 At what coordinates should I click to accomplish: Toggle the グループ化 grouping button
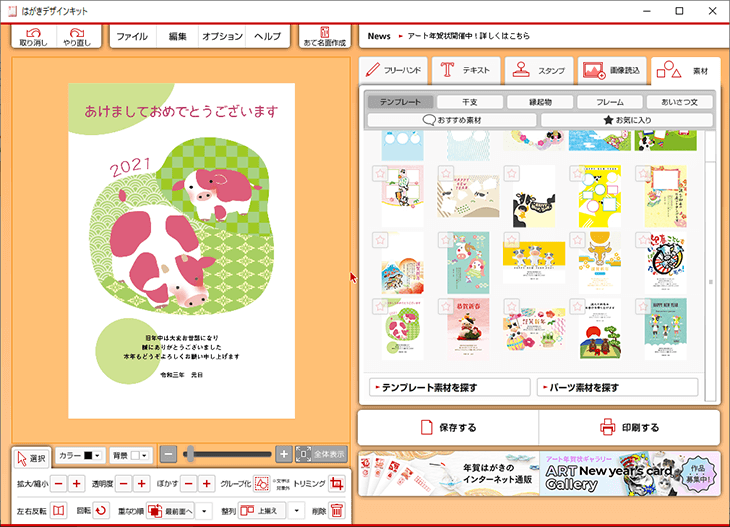coord(262,484)
